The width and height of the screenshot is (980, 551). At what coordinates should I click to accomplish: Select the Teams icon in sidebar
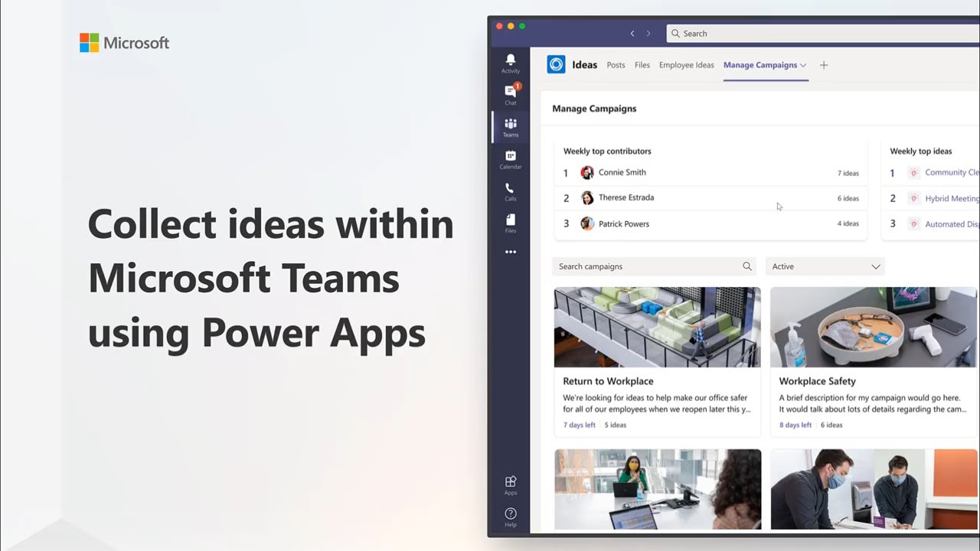(x=511, y=123)
